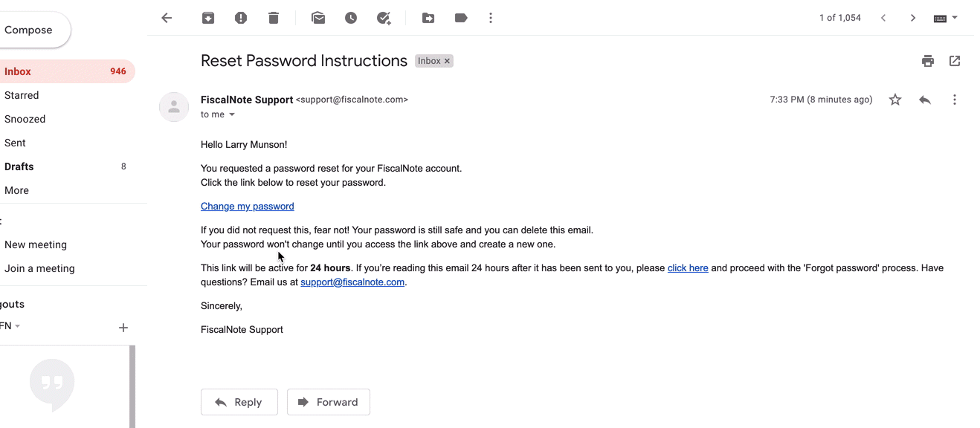This screenshot has width=980, height=428.
Task: Open the Starred folder
Action: click(x=22, y=95)
